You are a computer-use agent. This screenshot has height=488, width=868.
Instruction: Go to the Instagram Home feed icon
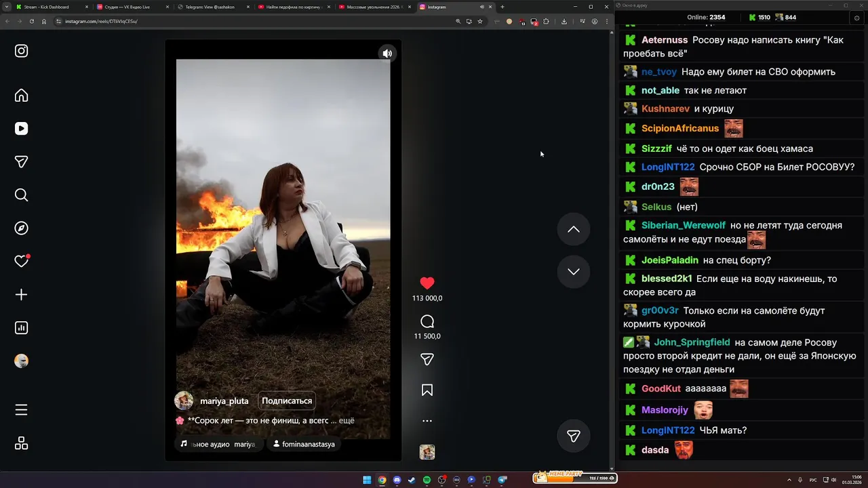click(x=21, y=95)
